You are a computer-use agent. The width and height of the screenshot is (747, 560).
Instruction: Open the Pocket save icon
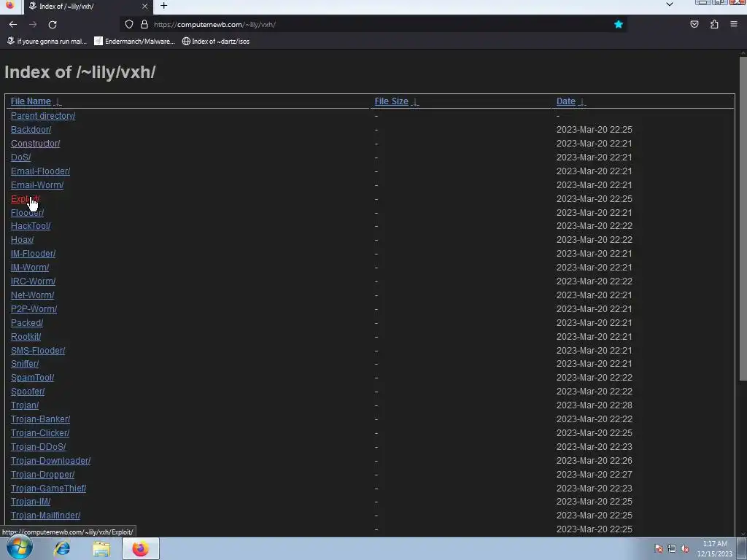coord(694,24)
